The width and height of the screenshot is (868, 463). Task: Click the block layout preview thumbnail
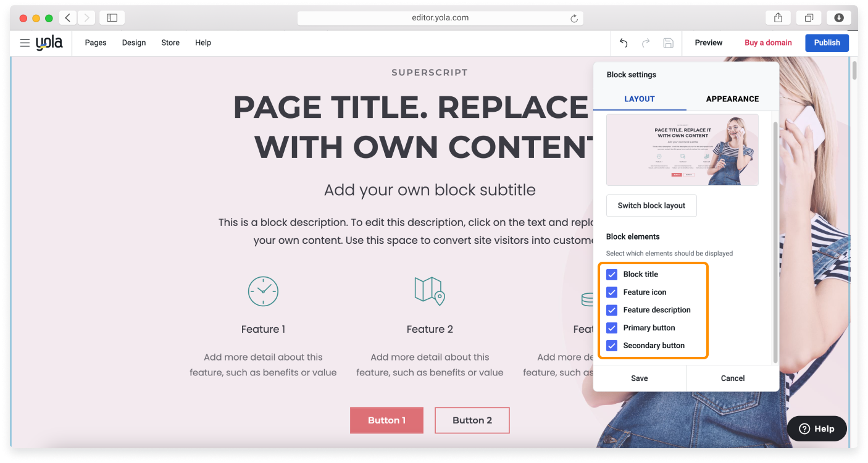point(682,150)
